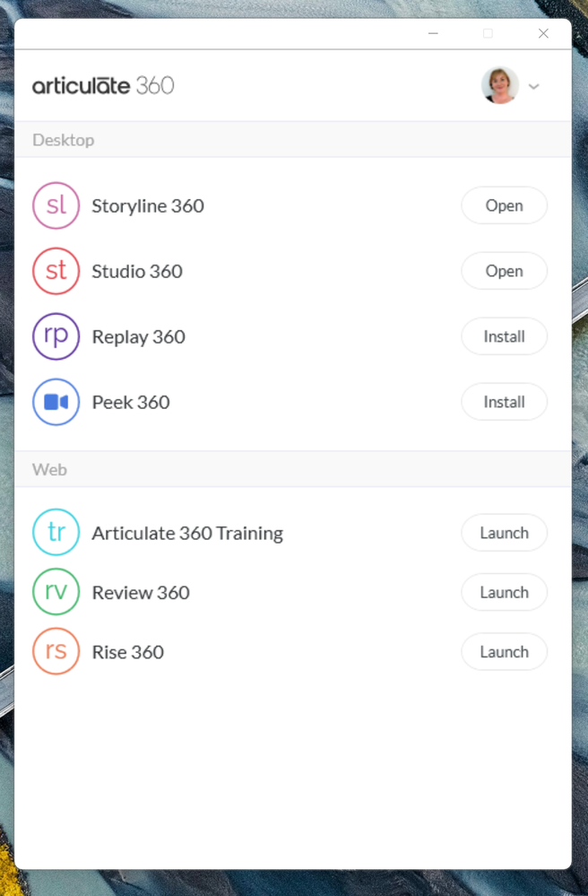
Task: Click the Peek 360 camera icon
Action: [x=56, y=403]
